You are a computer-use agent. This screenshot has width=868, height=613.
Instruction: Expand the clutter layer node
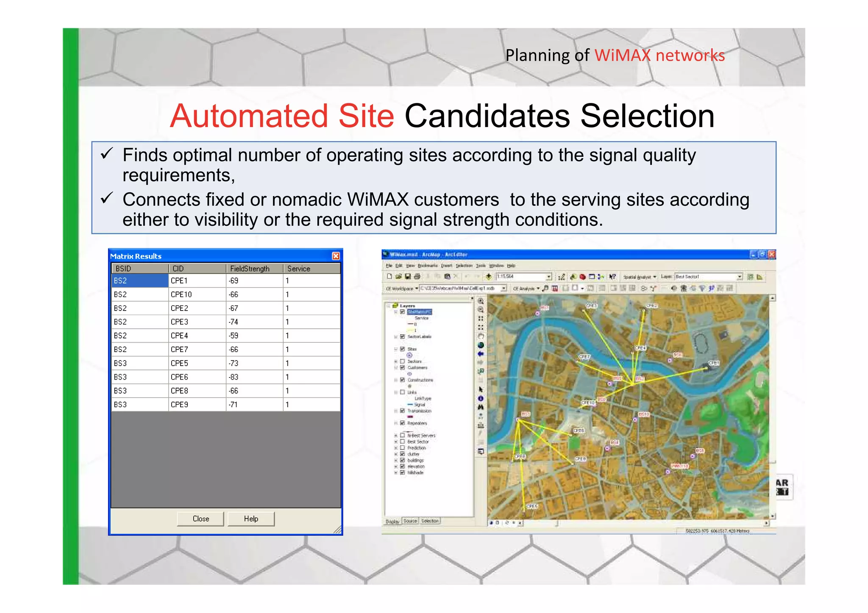pyautogui.click(x=395, y=454)
